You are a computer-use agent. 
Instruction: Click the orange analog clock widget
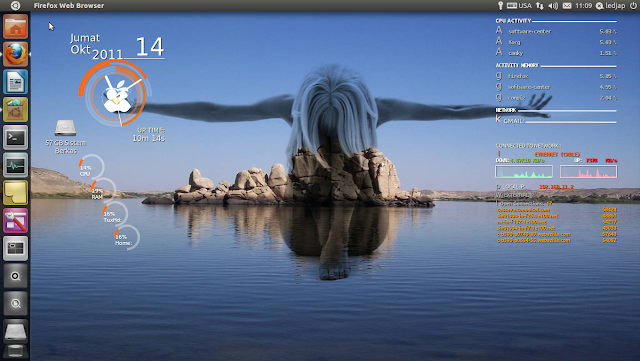point(116,94)
